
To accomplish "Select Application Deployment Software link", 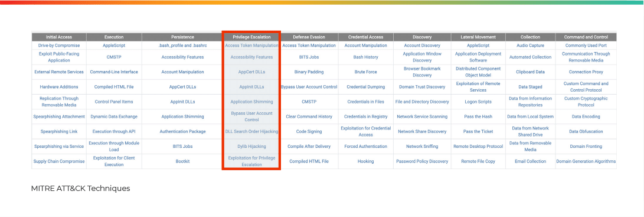I will point(478,57).
